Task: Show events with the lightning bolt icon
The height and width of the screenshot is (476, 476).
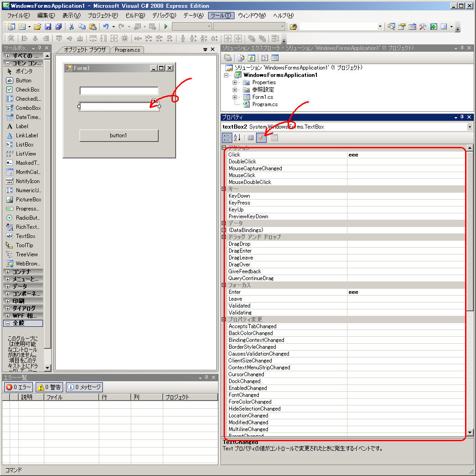Action: click(x=261, y=137)
